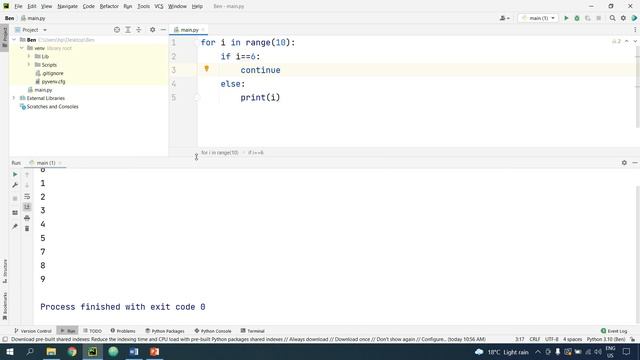Select opened file locate icon in Project panel
640x360 pixels.
coord(117,30)
